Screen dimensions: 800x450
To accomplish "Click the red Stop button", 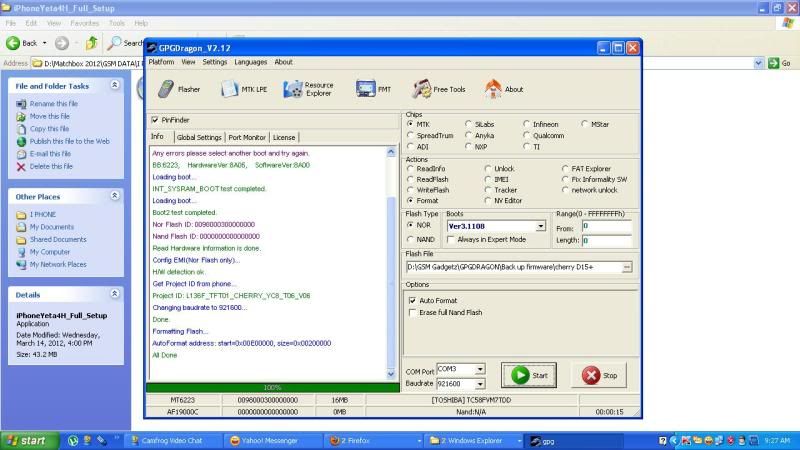I will (x=599, y=375).
